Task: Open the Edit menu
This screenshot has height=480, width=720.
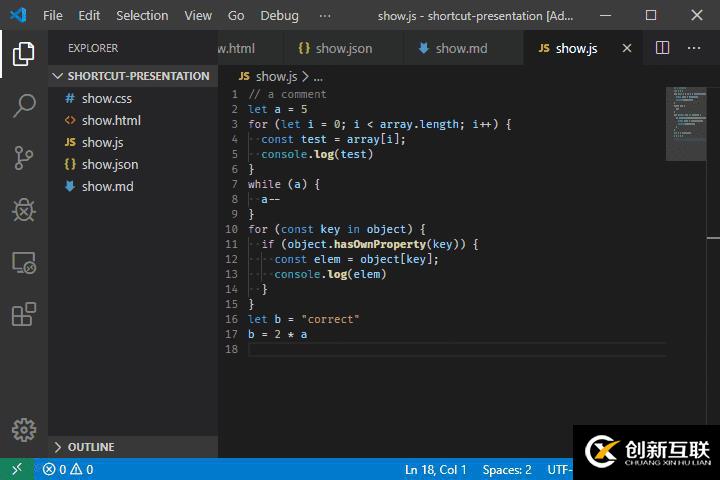Action: tap(89, 16)
